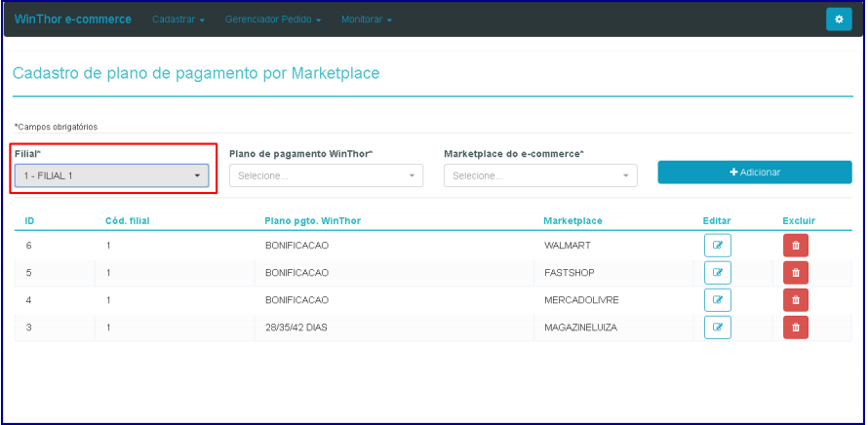
Task: Delete the MAGAZINELUIZA row
Action: (x=796, y=328)
